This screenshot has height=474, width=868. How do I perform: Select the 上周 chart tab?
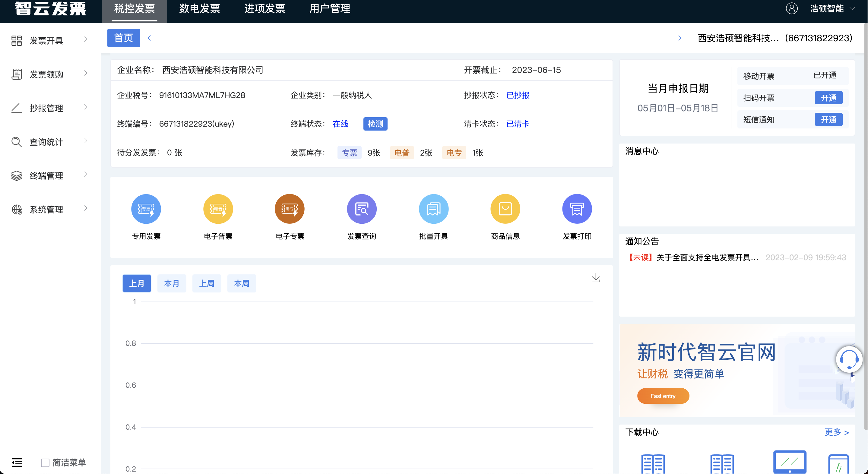[207, 283]
